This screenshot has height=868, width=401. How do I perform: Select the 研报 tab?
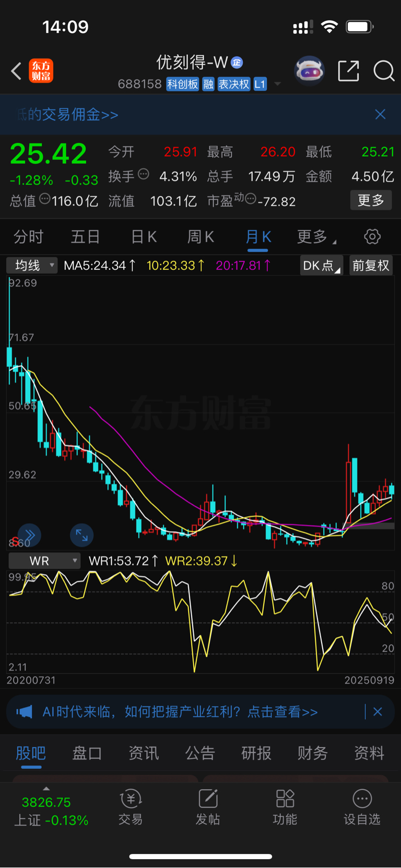click(256, 753)
